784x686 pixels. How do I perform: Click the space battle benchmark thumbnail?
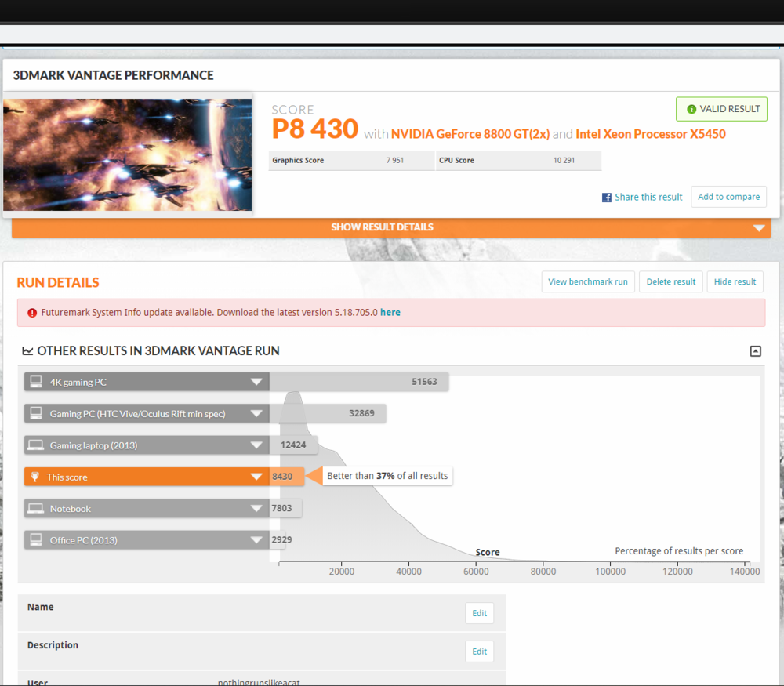(x=128, y=154)
